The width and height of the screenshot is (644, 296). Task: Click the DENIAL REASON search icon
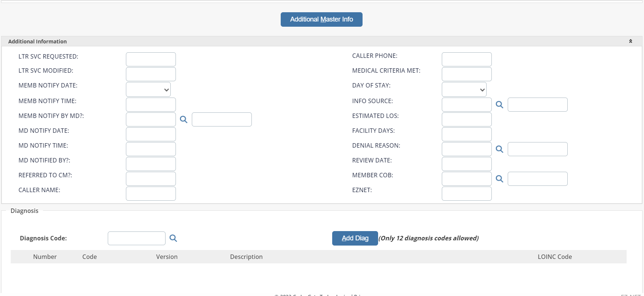tap(500, 149)
